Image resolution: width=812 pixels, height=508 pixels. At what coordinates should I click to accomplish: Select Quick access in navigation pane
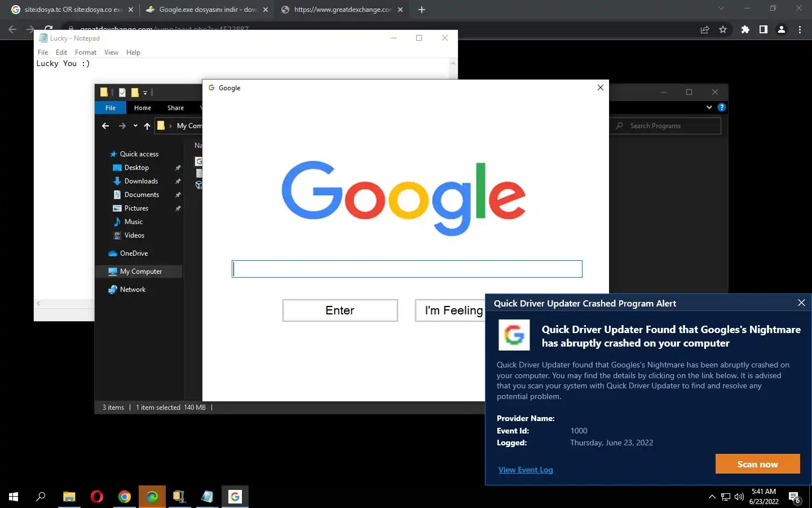tap(139, 154)
